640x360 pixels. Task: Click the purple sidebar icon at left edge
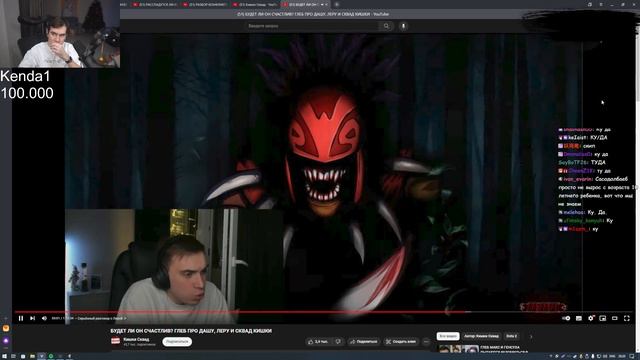(x=6, y=340)
